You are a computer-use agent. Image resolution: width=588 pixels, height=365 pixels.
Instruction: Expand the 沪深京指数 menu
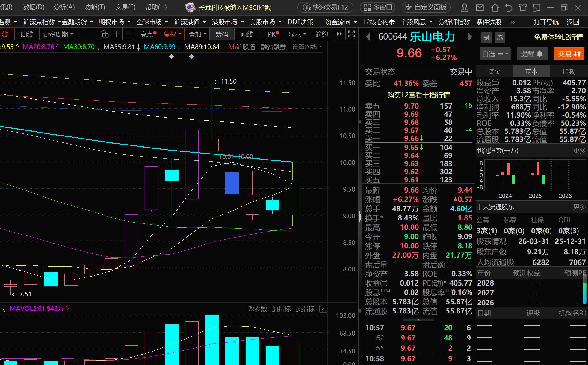pos(42,22)
